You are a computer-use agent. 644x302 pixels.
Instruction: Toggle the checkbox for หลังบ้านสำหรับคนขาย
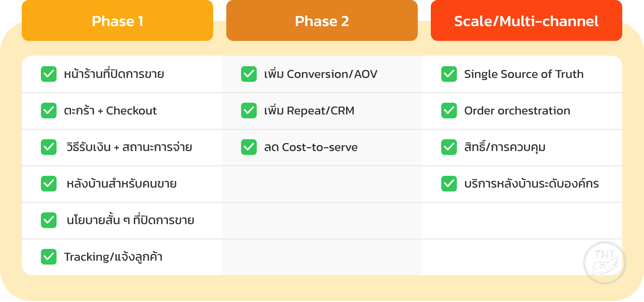coord(48,184)
